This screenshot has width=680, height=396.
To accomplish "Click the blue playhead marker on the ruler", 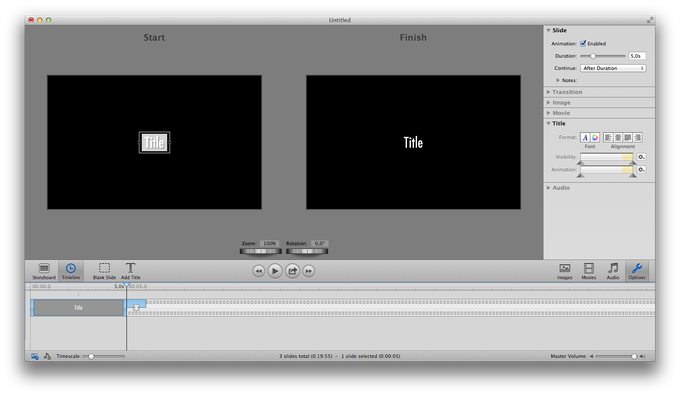I will coord(127,285).
